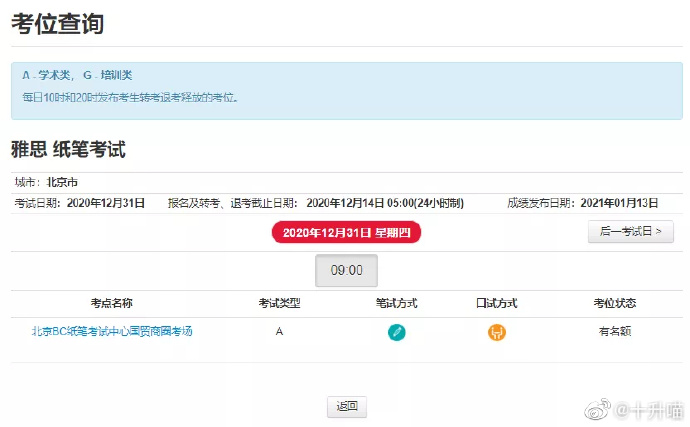
Task: Click the city value 北京市
Action: point(62,182)
